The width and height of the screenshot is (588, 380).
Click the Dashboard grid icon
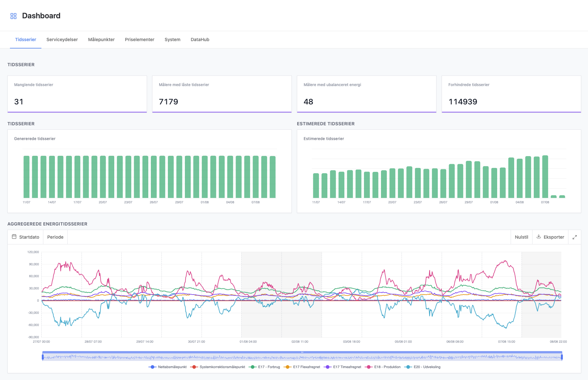pyautogui.click(x=13, y=16)
